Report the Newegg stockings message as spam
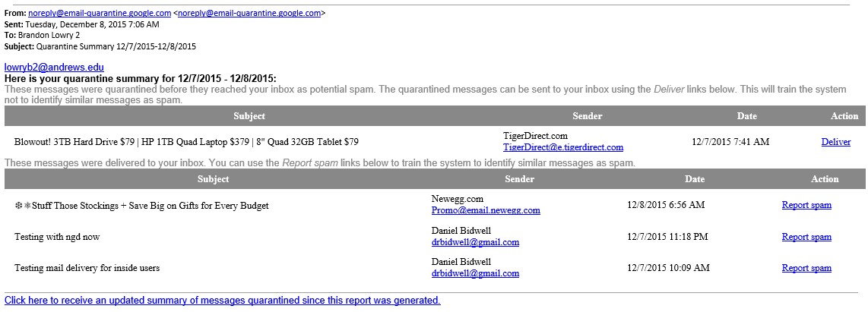 click(x=806, y=205)
